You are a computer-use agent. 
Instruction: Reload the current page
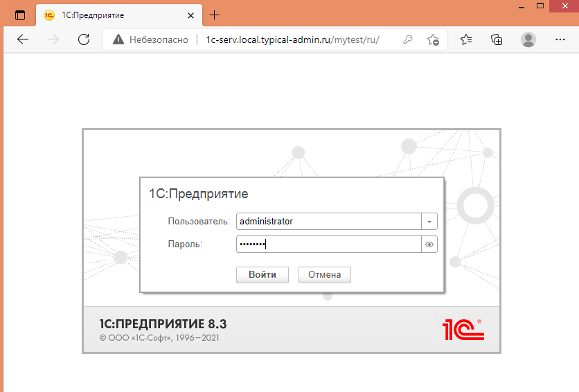[x=84, y=39]
